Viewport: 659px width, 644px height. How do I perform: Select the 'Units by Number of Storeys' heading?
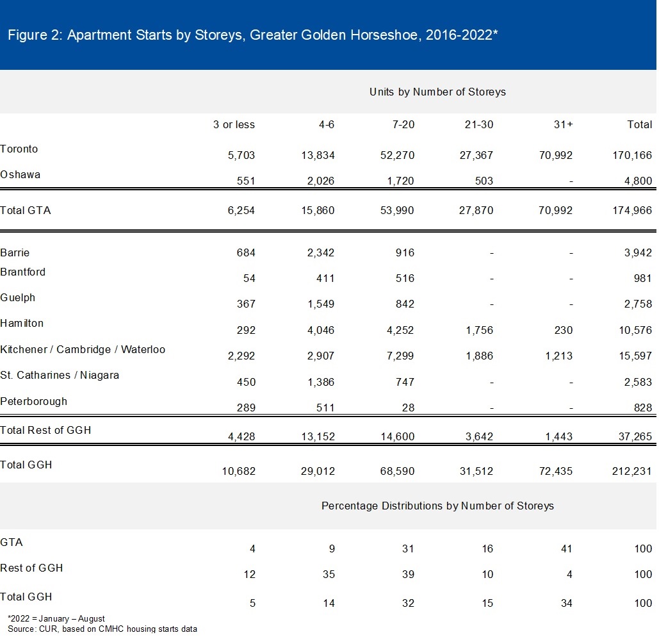tap(437, 92)
